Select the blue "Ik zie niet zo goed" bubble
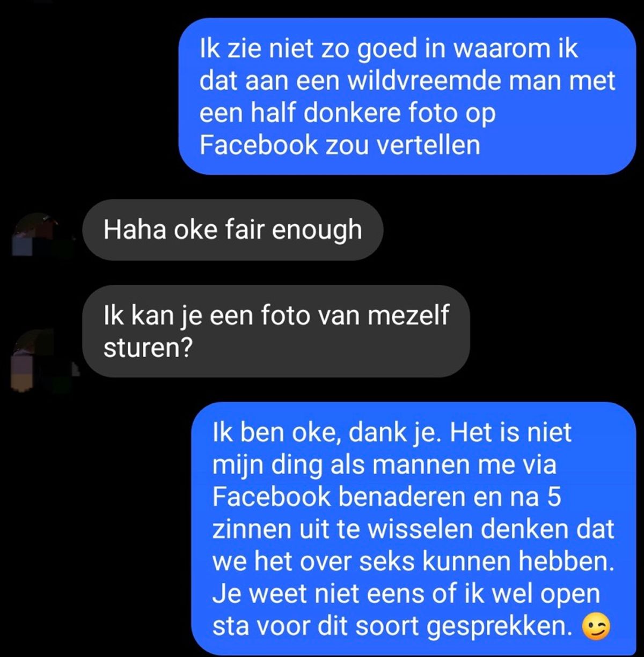Screen dimensions: 644x657 (x=407, y=97)
